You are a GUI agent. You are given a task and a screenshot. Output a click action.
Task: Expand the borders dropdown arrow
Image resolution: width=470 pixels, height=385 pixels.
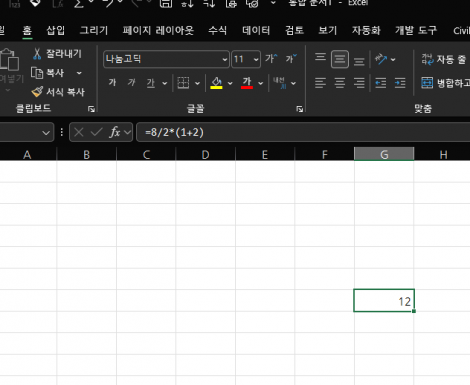click(x=197, y=83)
